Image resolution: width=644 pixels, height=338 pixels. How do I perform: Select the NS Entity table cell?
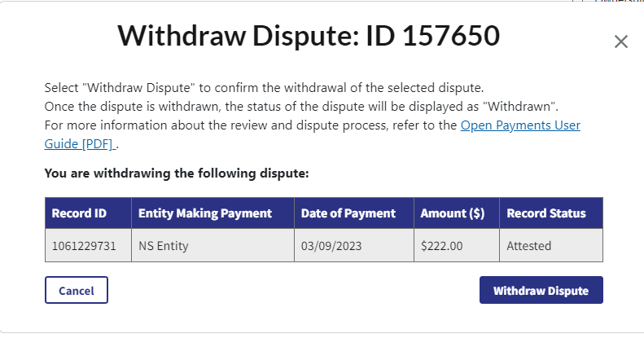pos(164,245)
